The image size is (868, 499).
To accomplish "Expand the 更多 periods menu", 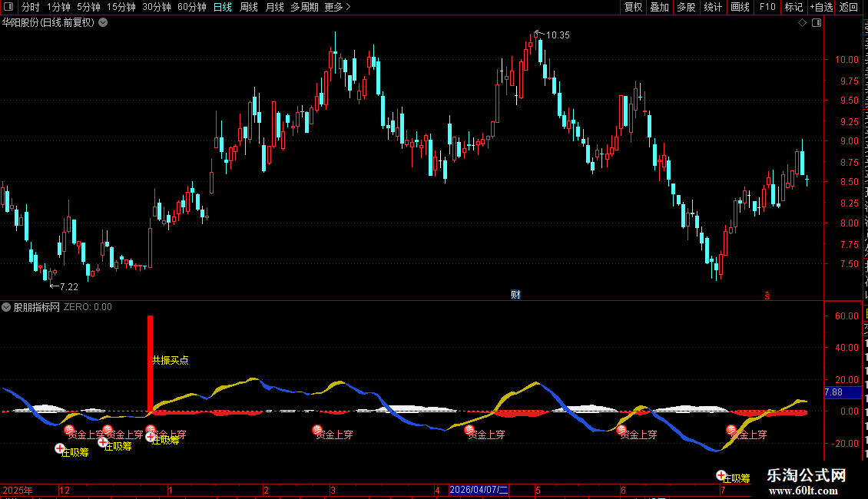I will click(338, 7).
